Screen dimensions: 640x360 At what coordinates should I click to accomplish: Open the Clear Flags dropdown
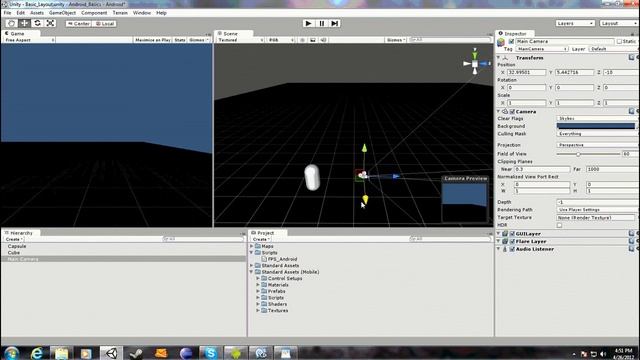[x=598, y=118]
